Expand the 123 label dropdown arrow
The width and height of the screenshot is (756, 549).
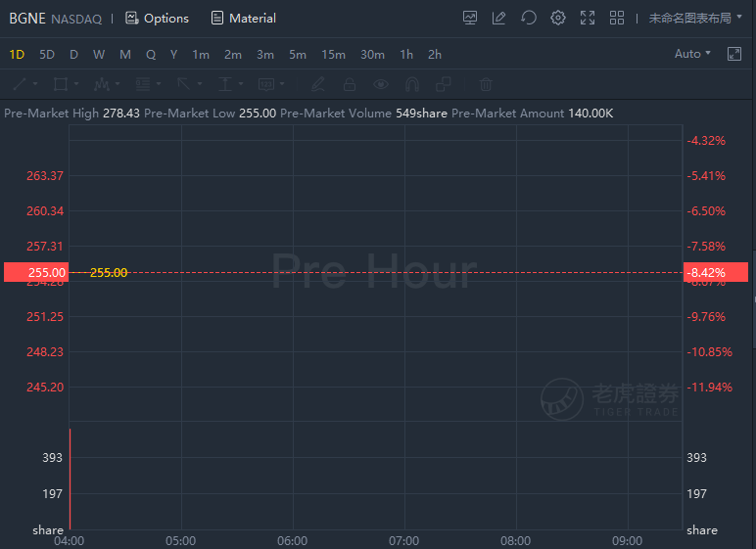click(x=282, y=84)
